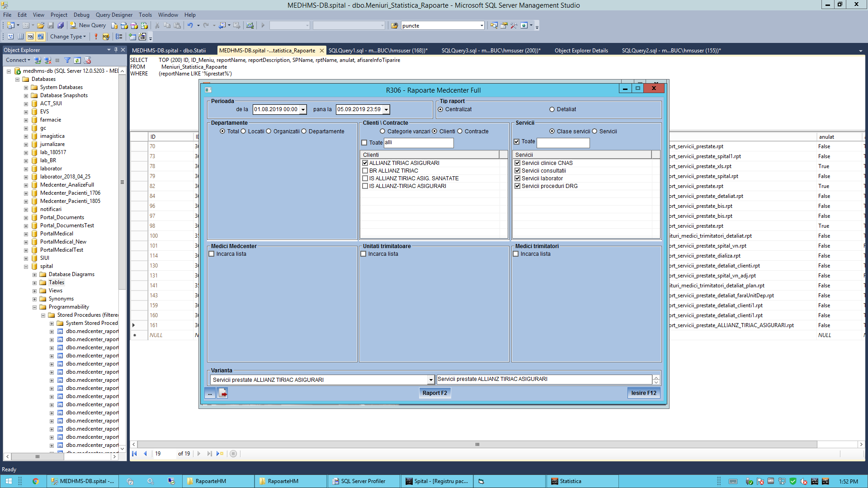
Task: Click the muted volume tray icon
Action: (x=804, y=482)
